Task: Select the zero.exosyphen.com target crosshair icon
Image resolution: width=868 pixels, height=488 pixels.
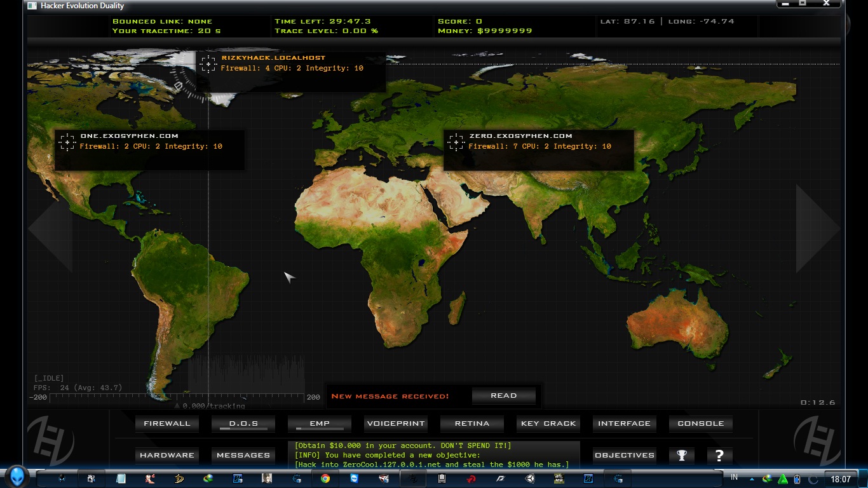Action: [456, 142]
